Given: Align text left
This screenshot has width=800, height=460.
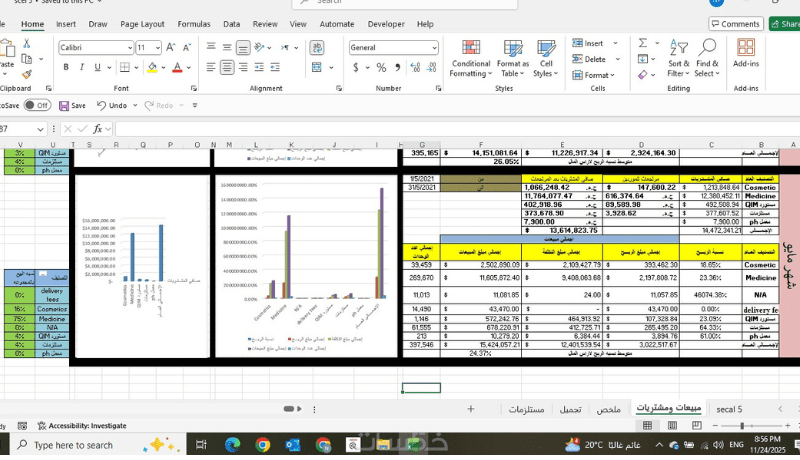Looking at the screenshot, I should 211,67.
